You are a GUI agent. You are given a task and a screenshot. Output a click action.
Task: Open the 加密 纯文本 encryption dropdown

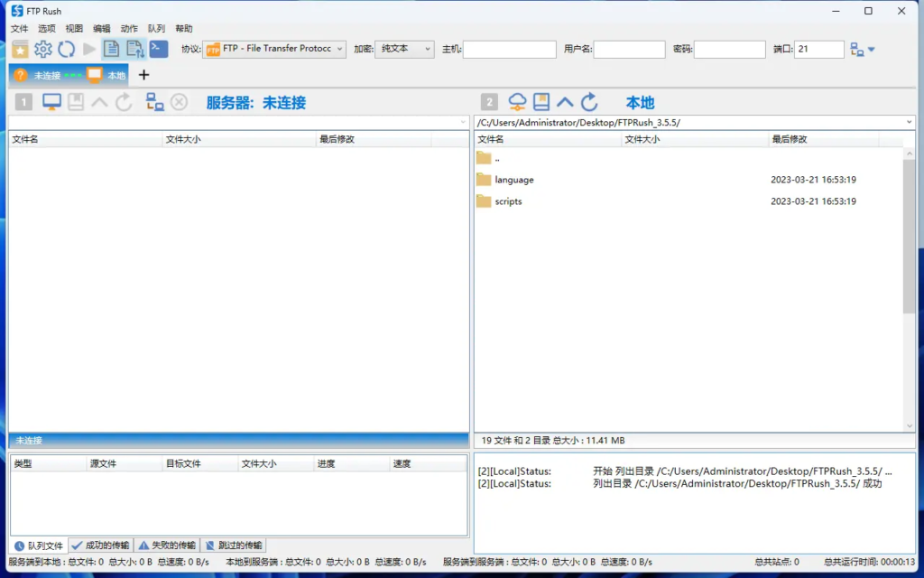pos(404,49)
